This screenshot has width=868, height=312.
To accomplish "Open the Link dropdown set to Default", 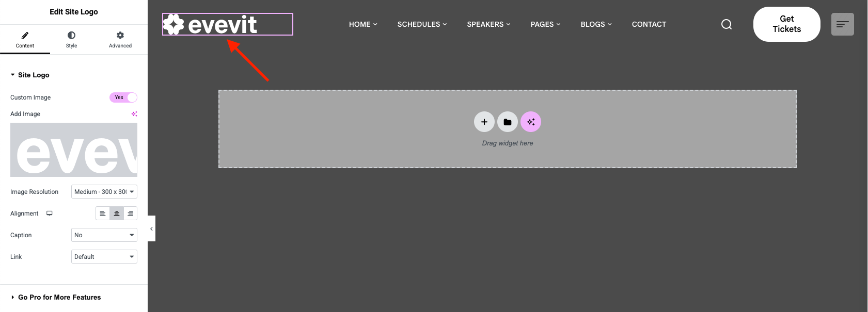I will click(x=104, y=257).
